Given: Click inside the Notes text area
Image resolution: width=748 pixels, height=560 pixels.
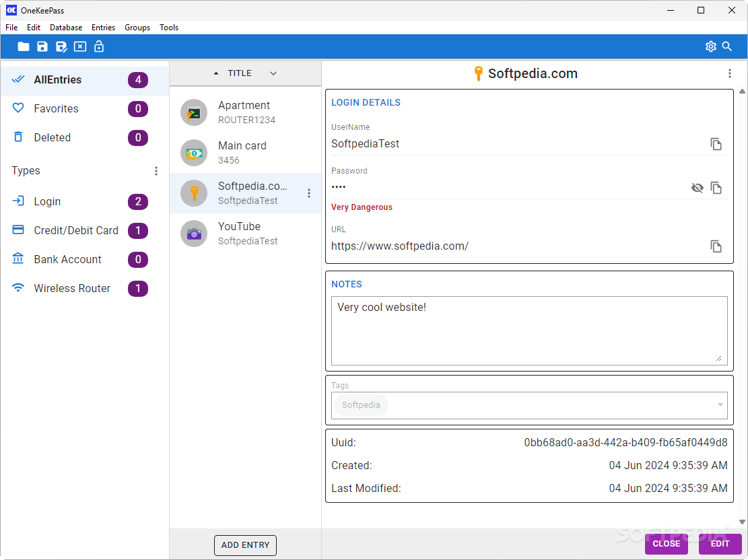Looking at the screenshot, I should pos(529,330).
